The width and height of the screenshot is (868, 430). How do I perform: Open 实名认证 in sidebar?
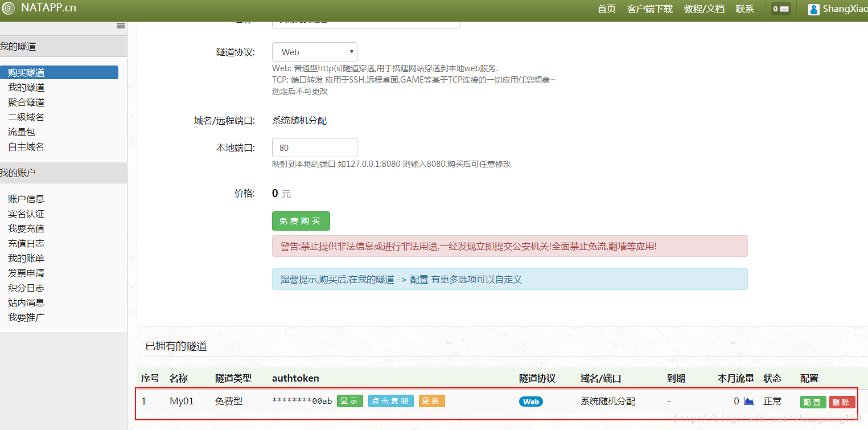26,214
